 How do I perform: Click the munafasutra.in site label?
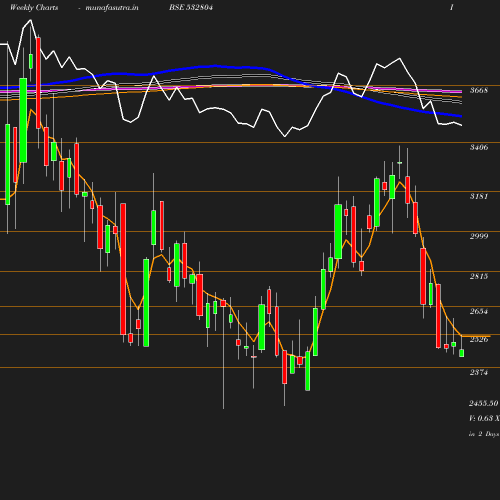coord(112,7)
